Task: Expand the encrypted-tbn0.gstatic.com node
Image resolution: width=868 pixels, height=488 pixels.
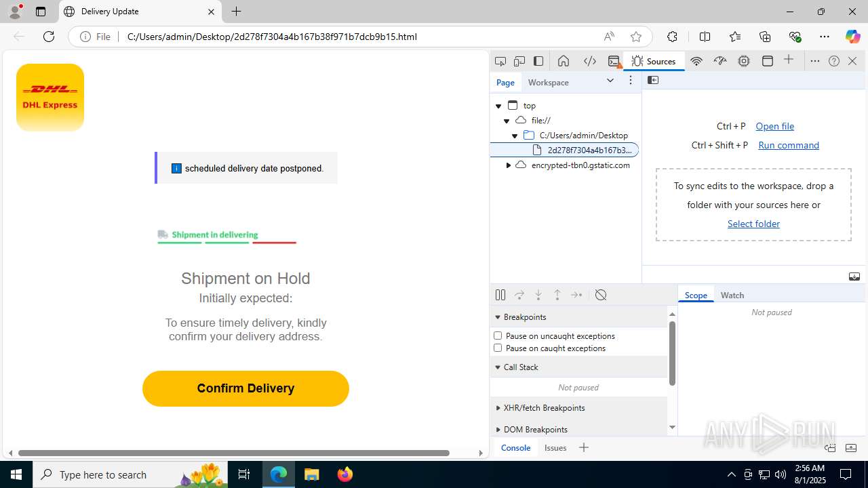Action: [508, 165]
